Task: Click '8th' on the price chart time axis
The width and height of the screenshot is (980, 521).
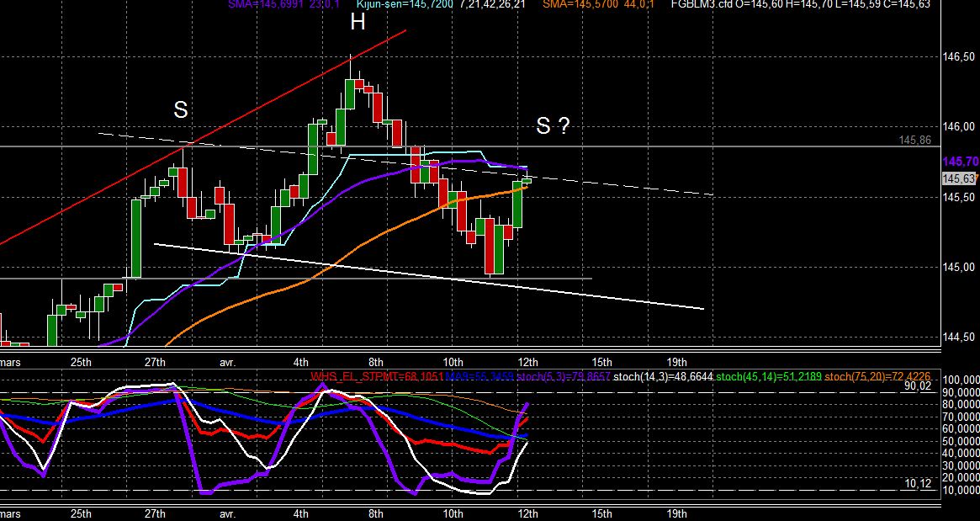Action: tap(376, 362)
